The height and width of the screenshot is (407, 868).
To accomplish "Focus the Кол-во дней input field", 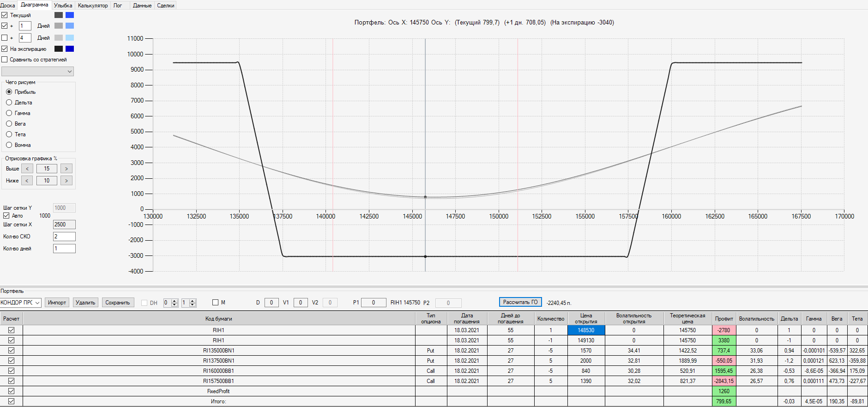I will [64, 249].
